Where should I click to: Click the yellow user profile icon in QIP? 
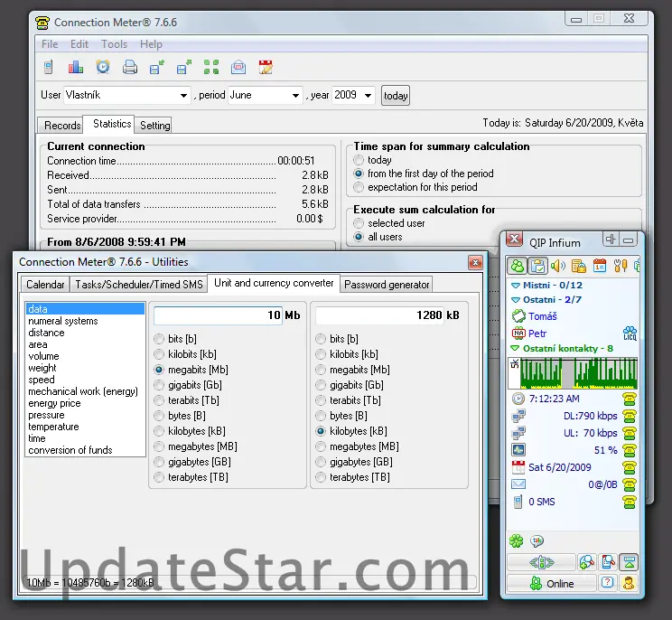coord(629,583)
